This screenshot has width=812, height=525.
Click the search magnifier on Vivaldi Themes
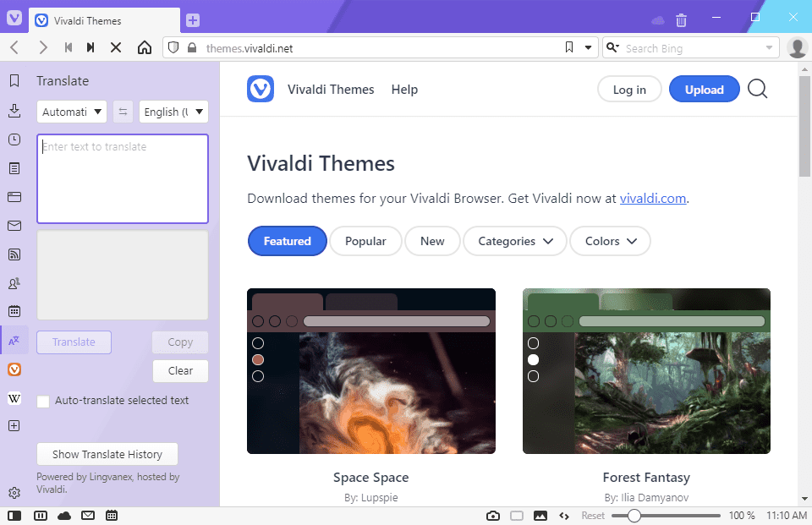758,90
